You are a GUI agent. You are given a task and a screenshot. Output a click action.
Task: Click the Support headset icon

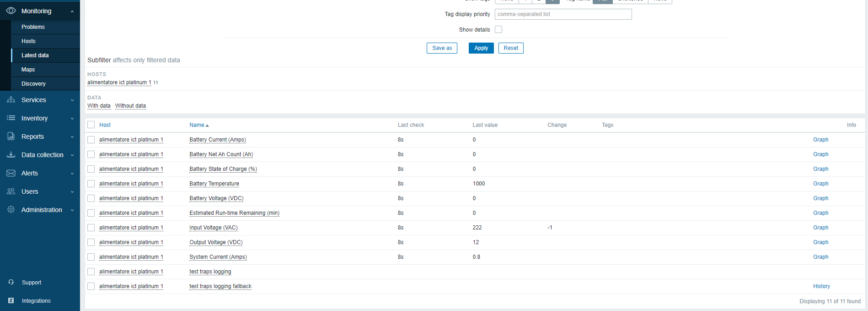[x=11, y=283]
